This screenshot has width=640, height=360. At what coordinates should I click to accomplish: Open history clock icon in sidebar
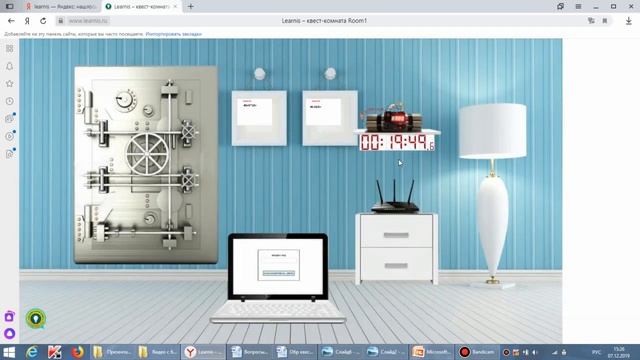pyautogui.click(x=9, y=101)
